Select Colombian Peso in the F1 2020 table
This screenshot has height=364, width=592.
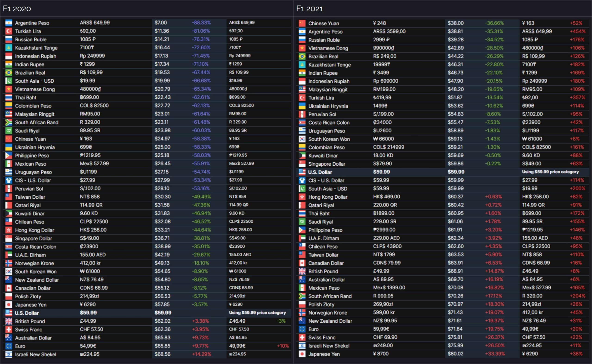[x=33, y=106]
